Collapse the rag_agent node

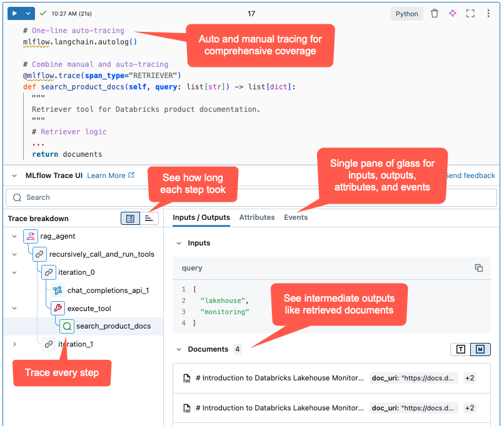click(14, 236)
